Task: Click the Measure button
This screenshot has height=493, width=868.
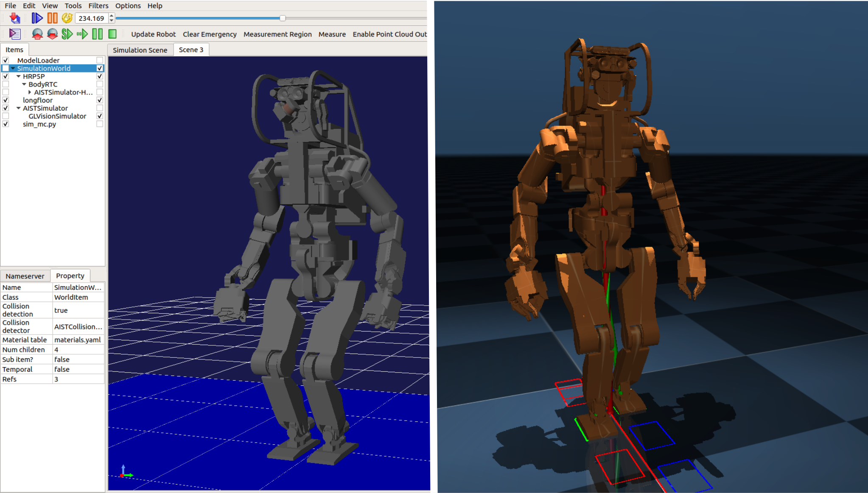Action: (x=332, y=34)
